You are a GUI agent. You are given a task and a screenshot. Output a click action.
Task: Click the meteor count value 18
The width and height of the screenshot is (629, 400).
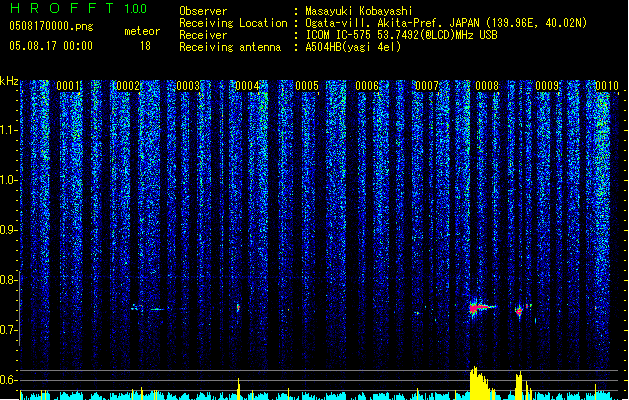(145, 46)
